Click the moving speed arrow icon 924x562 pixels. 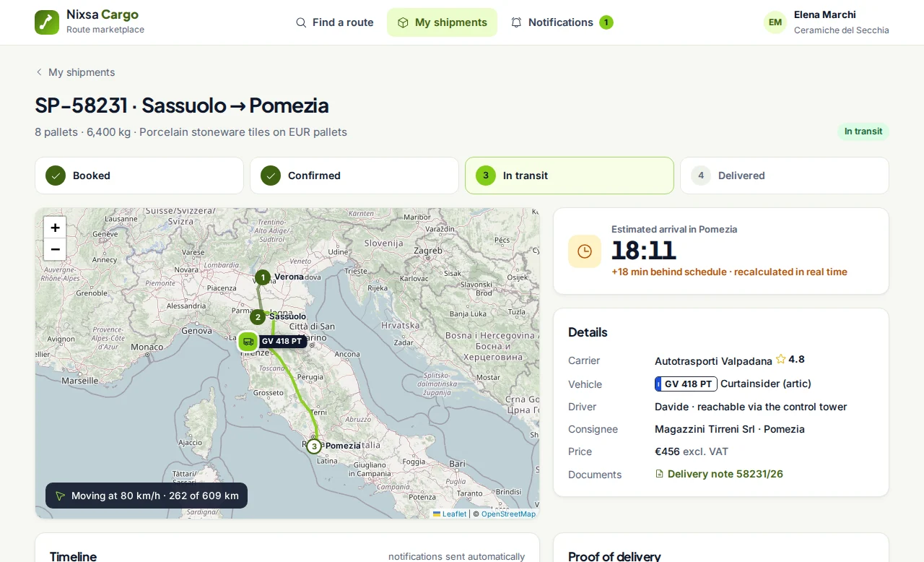pyautogui.click(x=60, y=496)
